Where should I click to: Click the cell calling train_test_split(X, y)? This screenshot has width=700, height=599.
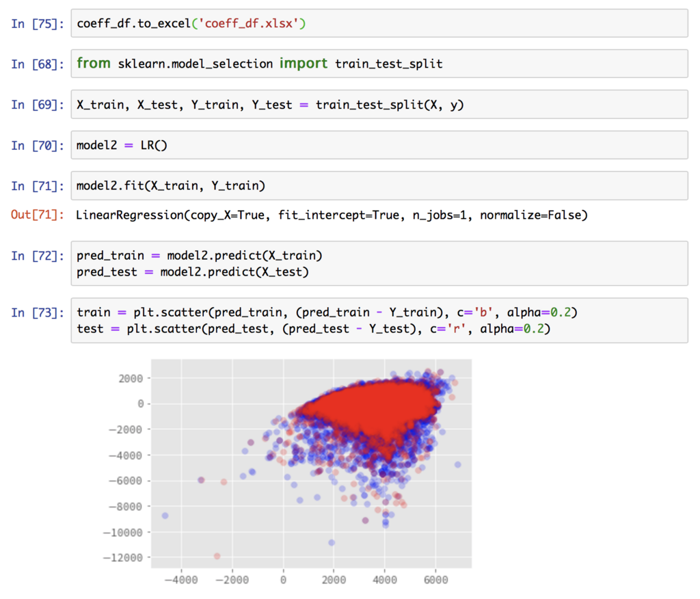(379, 105)
